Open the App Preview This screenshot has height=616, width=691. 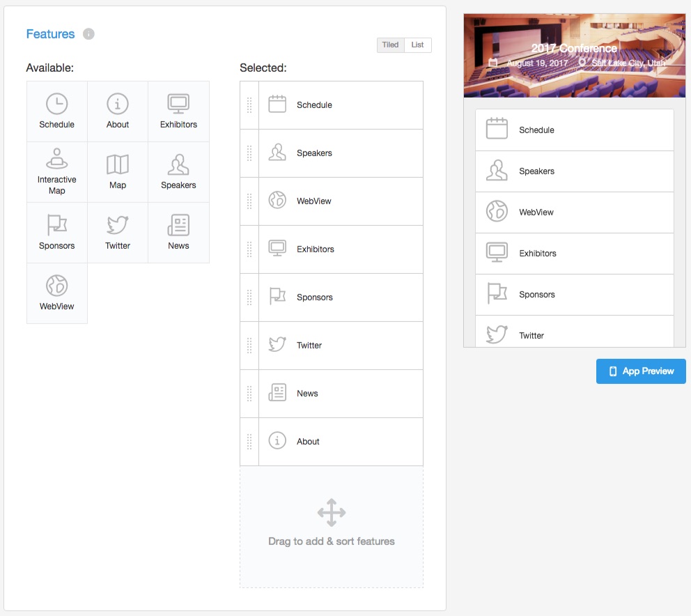coord(641,371)
